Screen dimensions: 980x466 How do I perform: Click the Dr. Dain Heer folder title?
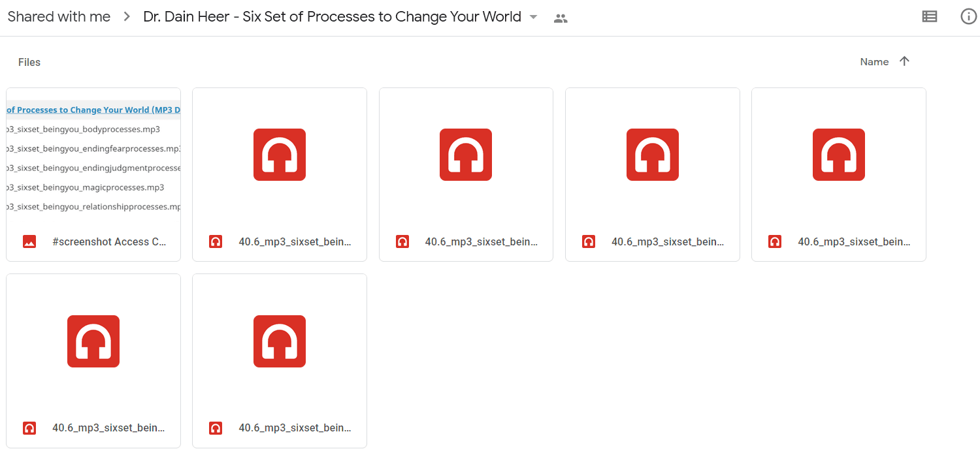coord(332,17)
